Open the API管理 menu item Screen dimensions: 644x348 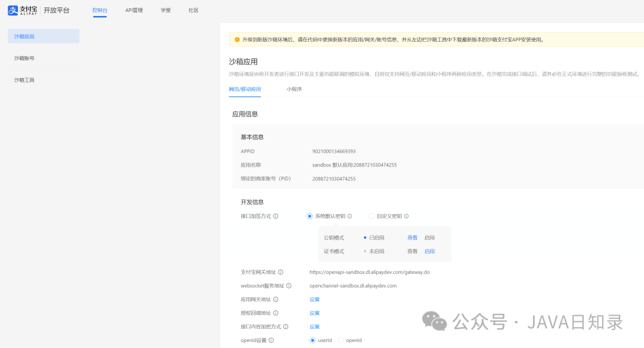(134, 10)
